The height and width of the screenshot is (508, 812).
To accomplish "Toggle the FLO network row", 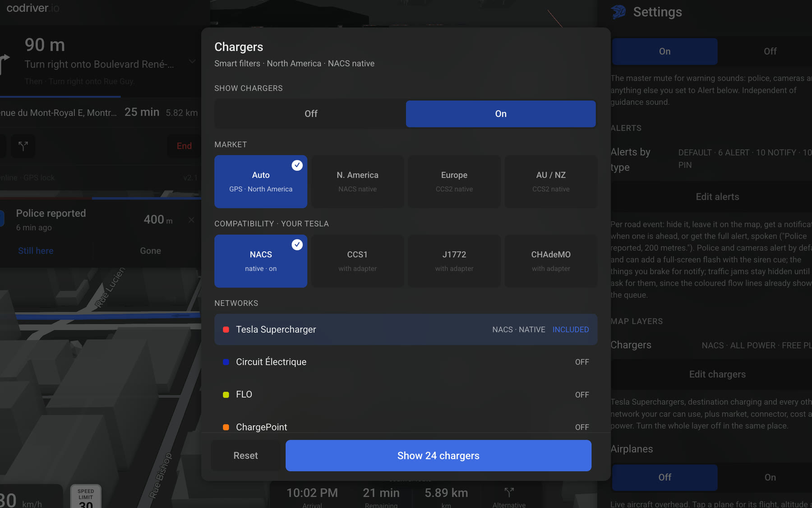I will tap(406, 394).
